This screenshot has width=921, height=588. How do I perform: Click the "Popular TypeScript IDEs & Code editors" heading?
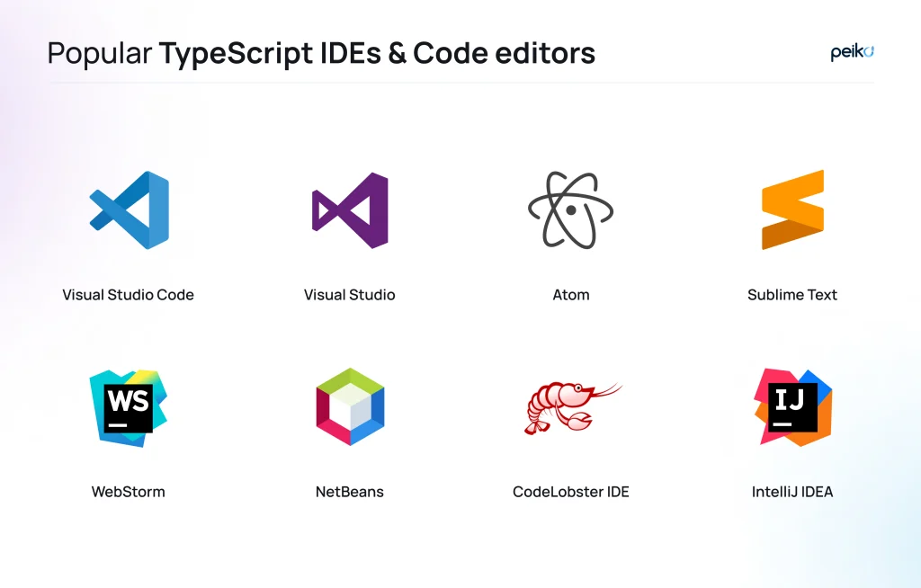[x=321, y=53]
